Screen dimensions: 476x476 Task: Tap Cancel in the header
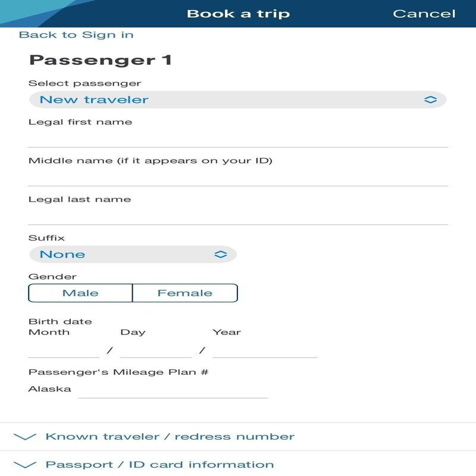[424, 14]
